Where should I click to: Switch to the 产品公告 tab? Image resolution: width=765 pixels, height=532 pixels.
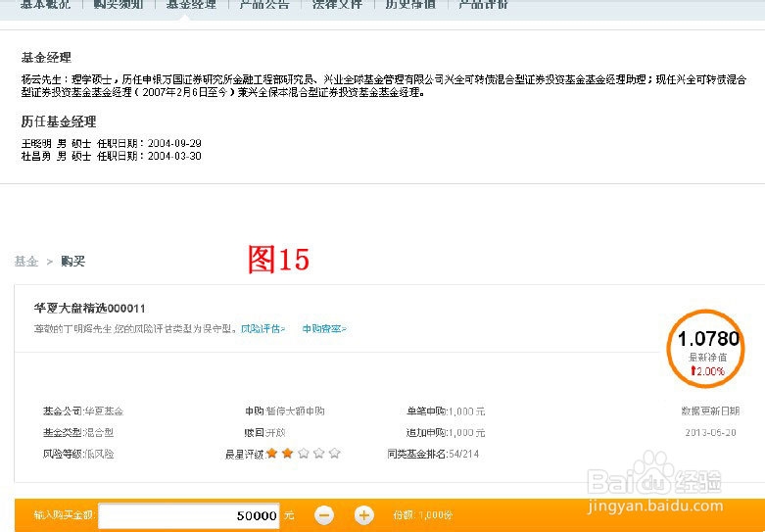[x=264, y=5]
